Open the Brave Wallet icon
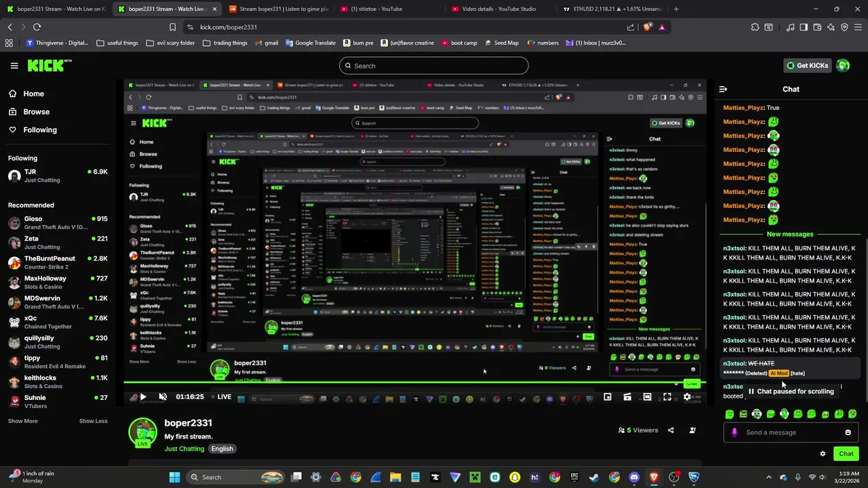The width and height of the screenshot is (868, 488). pos(817,27)
